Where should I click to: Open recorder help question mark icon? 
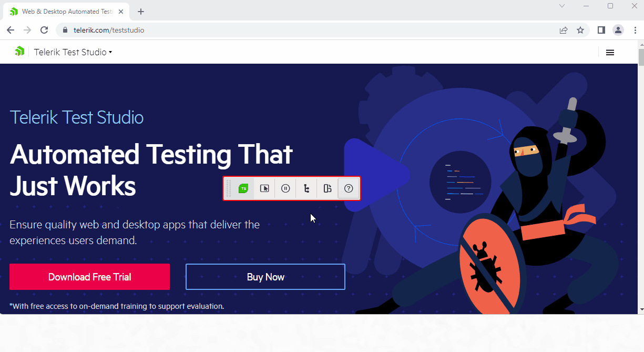tap(349, 188)
